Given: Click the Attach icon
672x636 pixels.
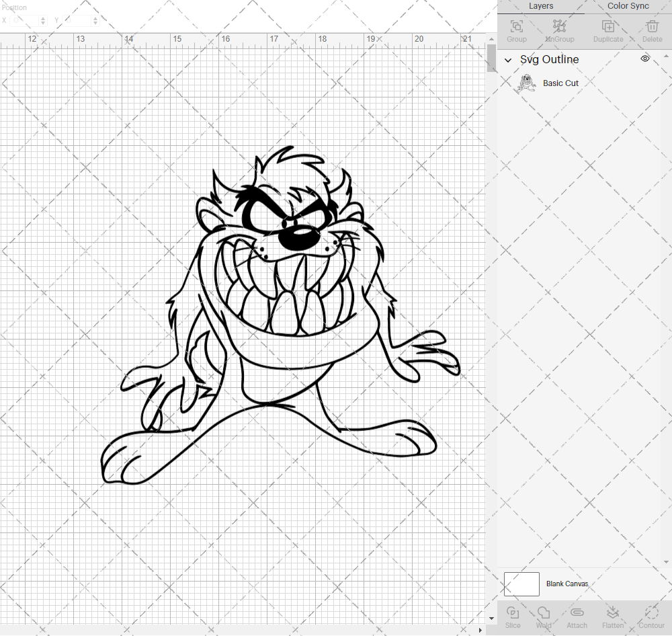Looking at the screenshot, I should tap(577, 617).
